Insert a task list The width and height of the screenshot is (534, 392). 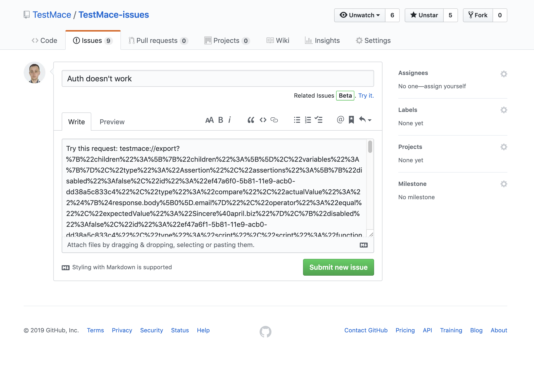(319, 120)
